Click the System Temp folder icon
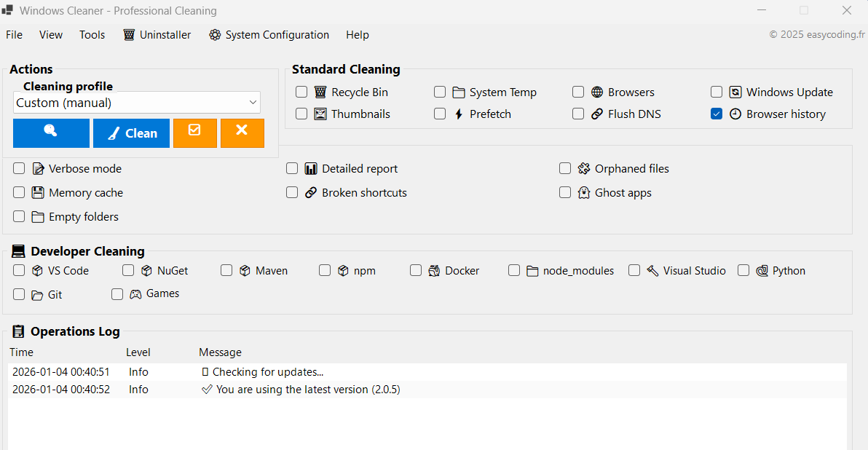Image resolution: width=868 pixels, height=450 pixels. point(458,92)
